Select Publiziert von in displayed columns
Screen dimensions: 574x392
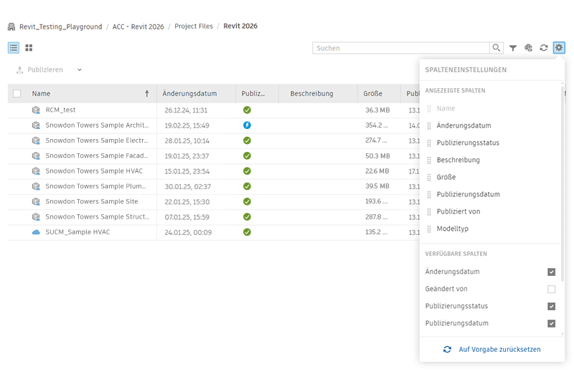458,211
